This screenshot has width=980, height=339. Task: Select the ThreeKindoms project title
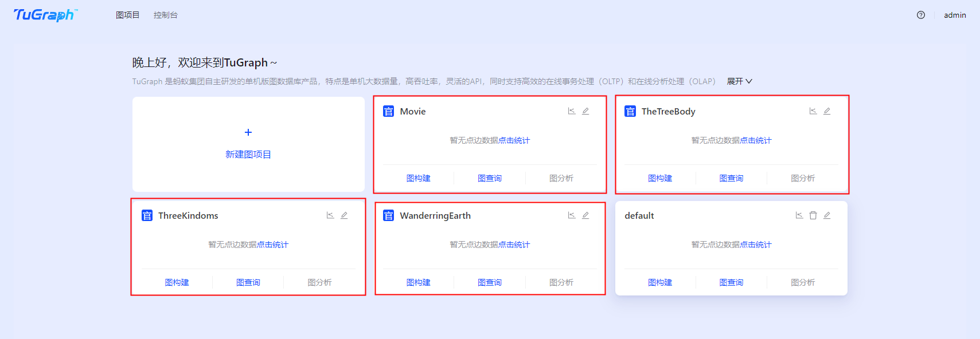point(188,215)
